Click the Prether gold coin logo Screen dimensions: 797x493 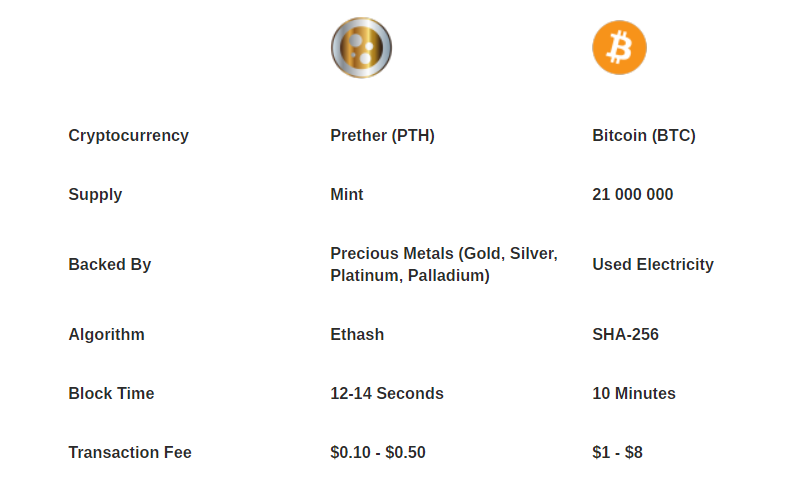[x=361, y=48]
